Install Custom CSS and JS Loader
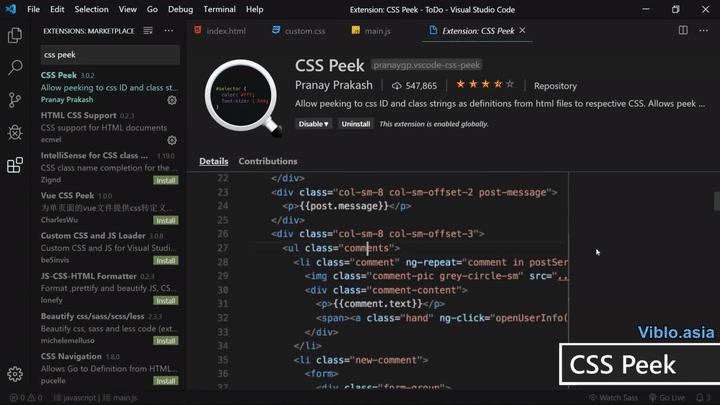Screen dimensions: 720x405 click(x=166, y=260)
